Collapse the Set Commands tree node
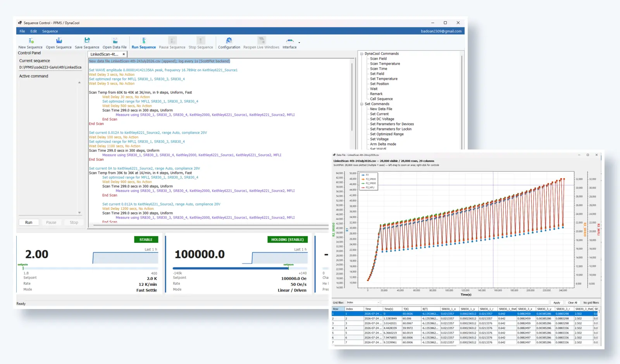 362,104
